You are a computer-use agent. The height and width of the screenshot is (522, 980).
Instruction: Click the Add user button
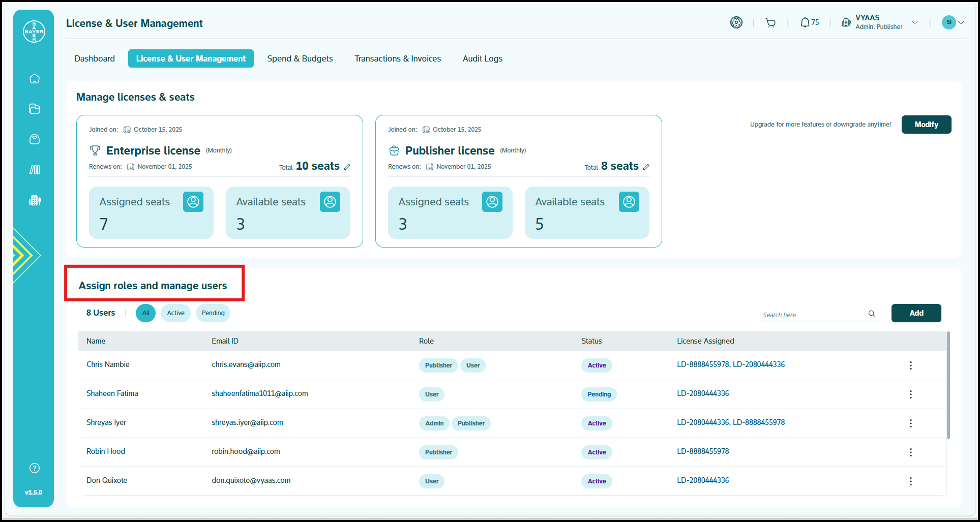pyautogui.click(x=916, y=313)
